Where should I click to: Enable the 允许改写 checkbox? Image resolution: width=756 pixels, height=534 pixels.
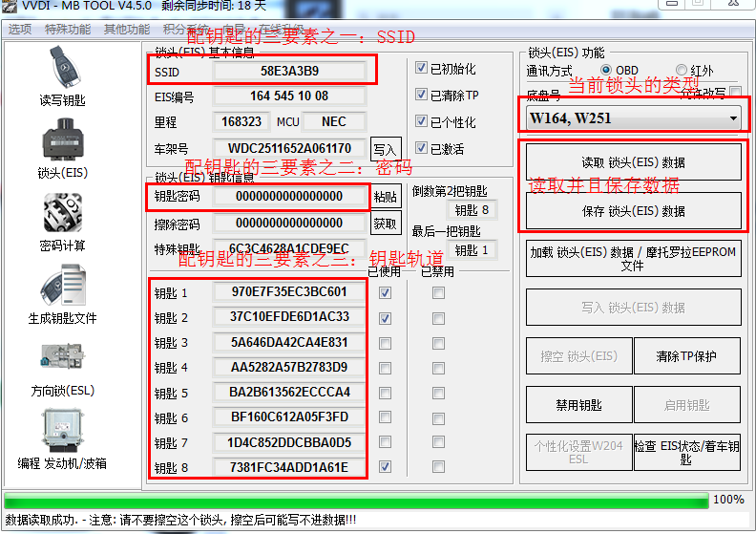point(736,91)
